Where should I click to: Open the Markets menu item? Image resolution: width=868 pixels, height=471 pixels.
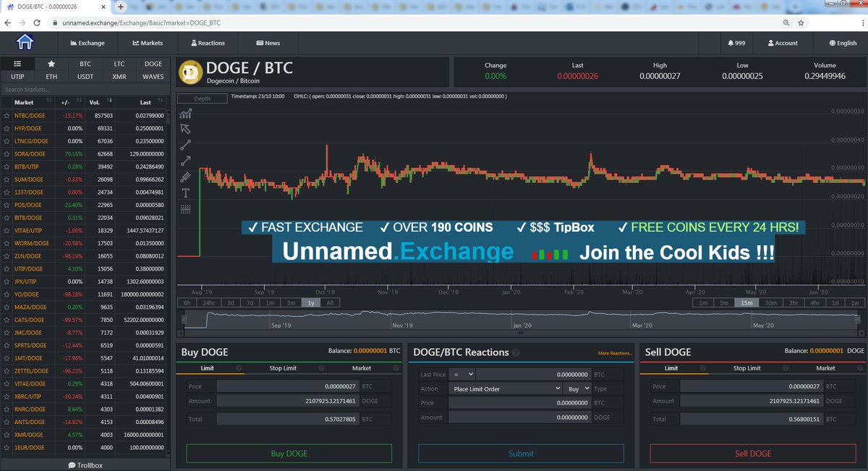(148, 43)
